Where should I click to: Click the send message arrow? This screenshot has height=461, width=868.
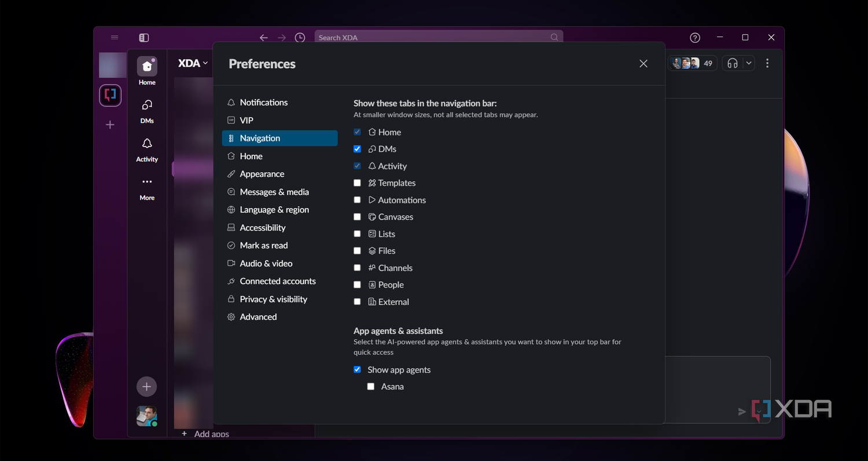tap(742, 412)
